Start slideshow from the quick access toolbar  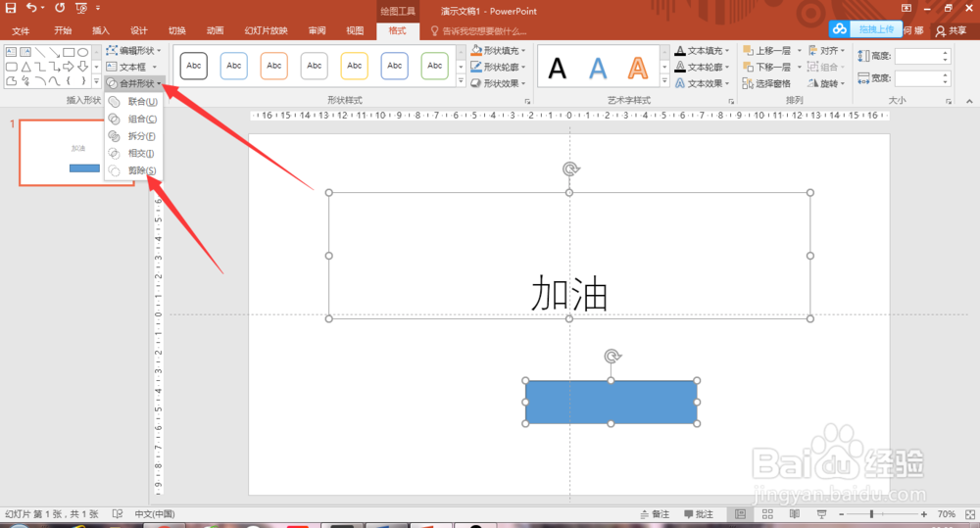coord(81,8)
